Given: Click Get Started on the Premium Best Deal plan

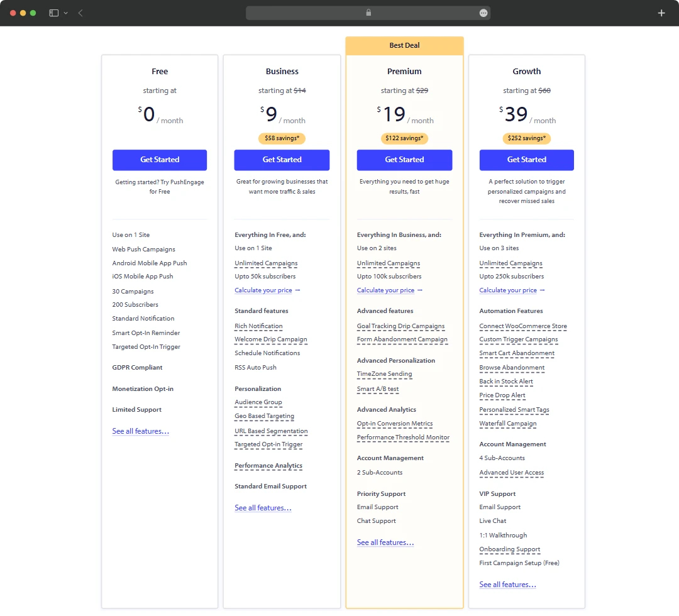Looking at the screenshot, I should (404, 160).
